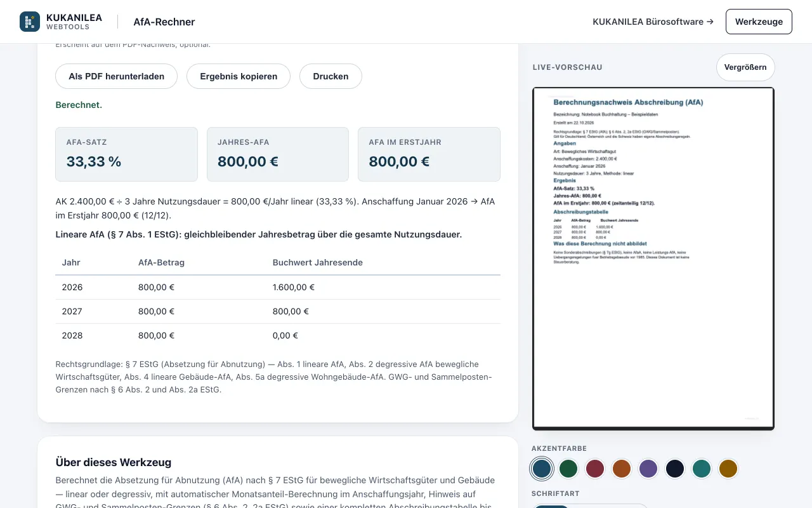812x508 pixels.
Task: Click the 2028 year cell in table
Action: click(x=72, y=335)
